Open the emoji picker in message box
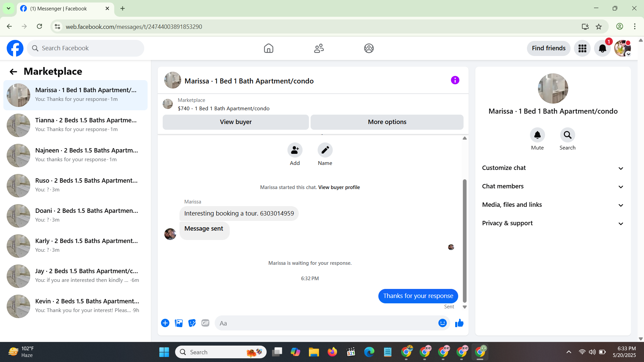644x362 pixels. pyautogui.click(x=442, y=323)
